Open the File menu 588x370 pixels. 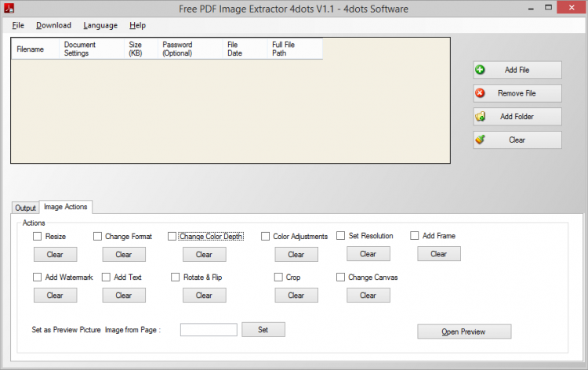18,26
